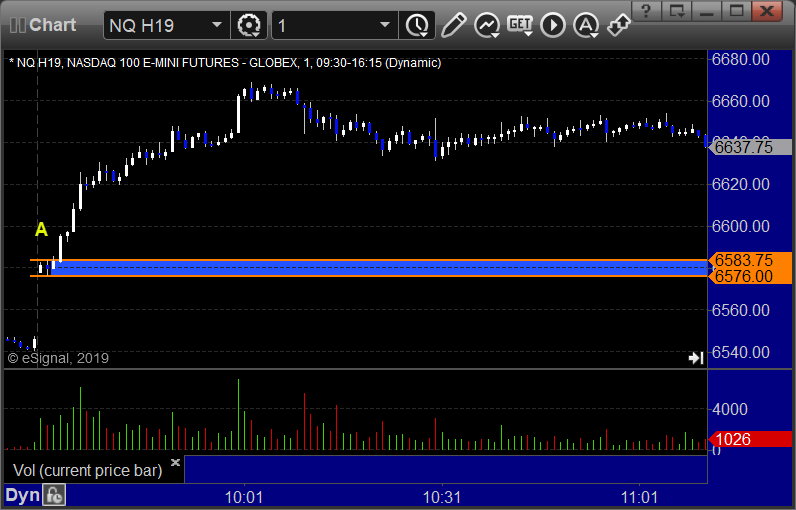Click the chart title NQ H19 NASDAQ text

pos(225,63)
